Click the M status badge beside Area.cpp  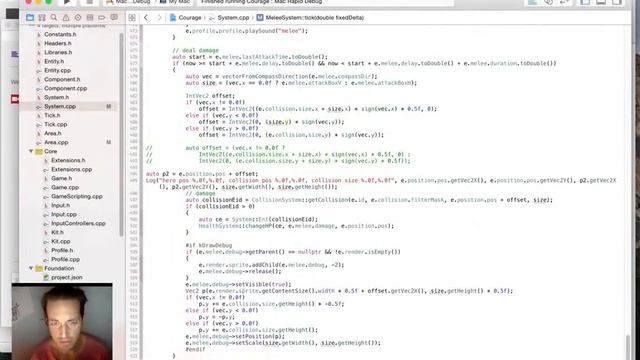pos(109,142)
